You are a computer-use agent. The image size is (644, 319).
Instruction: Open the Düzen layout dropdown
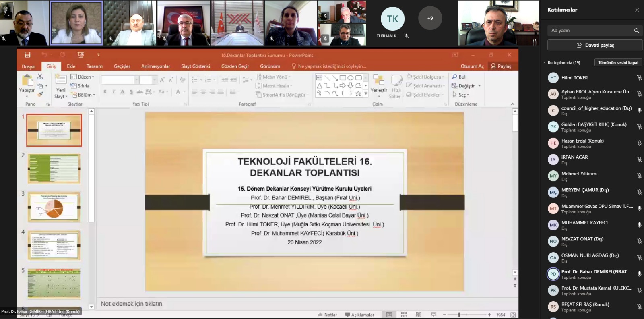(83, 77)
